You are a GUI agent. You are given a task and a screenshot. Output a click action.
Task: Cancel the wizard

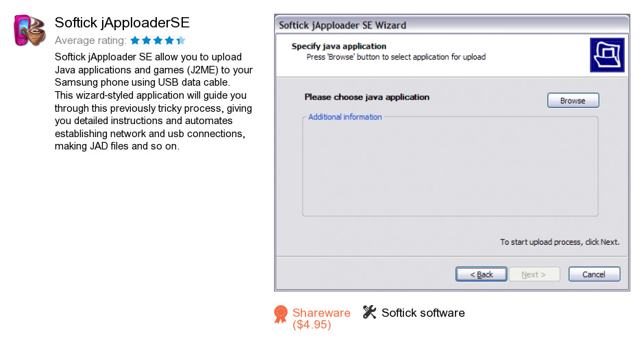pos(594,274)
